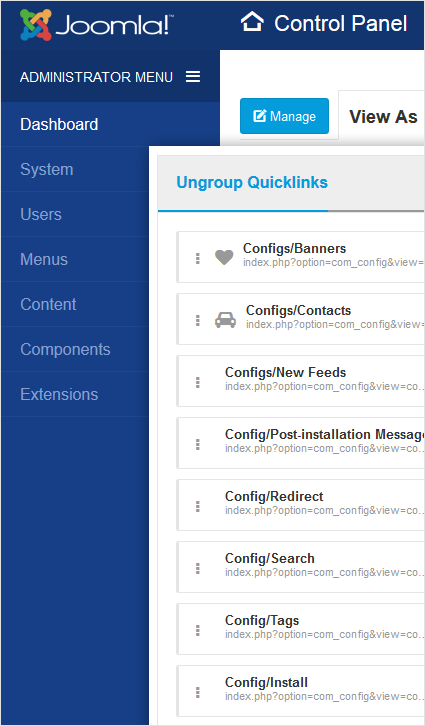Image resolution: width=425 pixels, height=726 pixels.
Task: Click the heart icon on Configs/Banners
Action: [224, 257]
